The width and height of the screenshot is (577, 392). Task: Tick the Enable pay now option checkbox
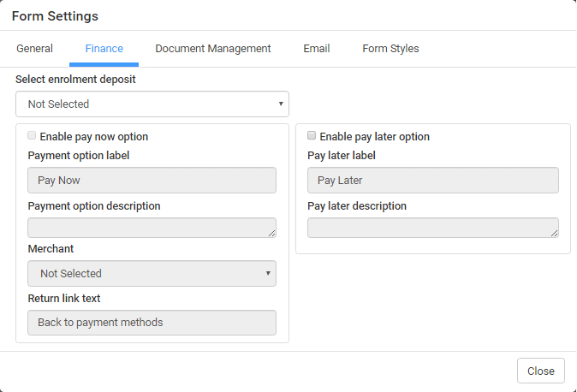(32, 135)
